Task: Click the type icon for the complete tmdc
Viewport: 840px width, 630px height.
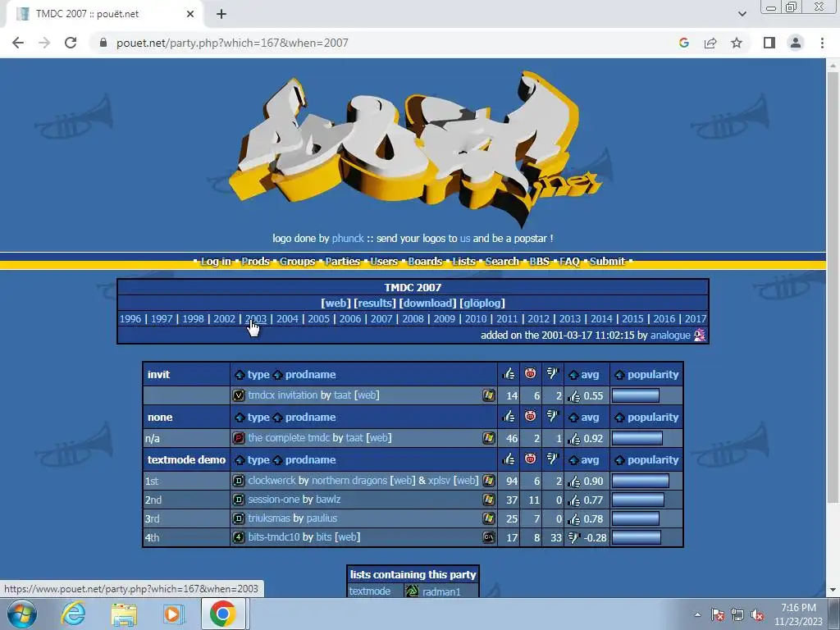Action: tap(239, 438)
